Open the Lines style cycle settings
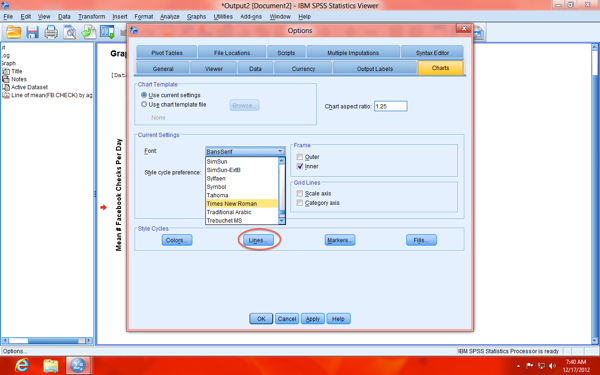The width and height of the screenshot is (600, 375). [x=258, y=240]
